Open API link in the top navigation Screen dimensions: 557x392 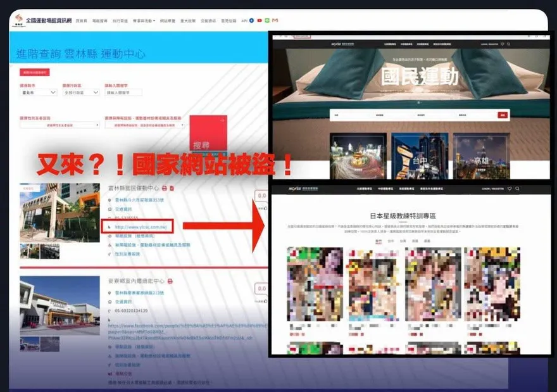(244, 21)
